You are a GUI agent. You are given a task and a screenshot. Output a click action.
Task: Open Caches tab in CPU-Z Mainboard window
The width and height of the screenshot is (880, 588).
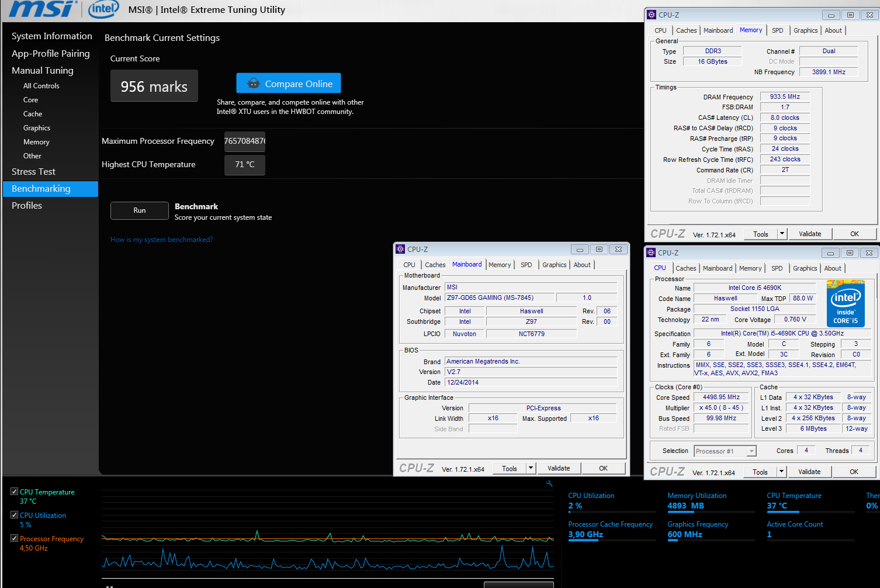click(435, 265)
